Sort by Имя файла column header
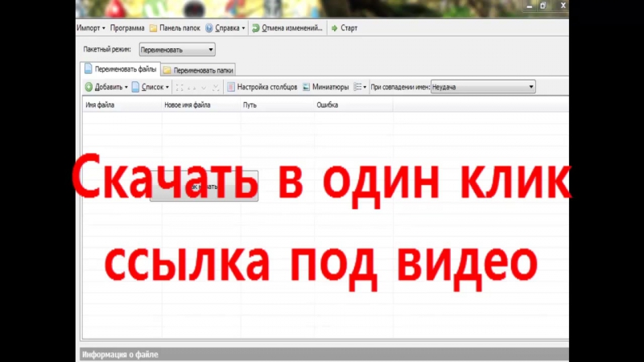644x362 pixels. pos(122,105)
